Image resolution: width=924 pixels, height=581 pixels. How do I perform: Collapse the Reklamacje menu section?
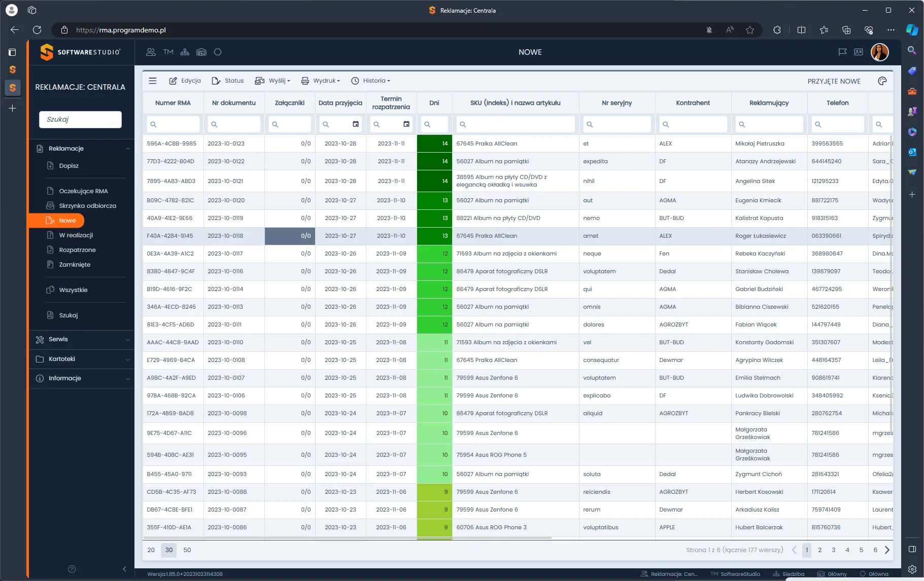click(82, 149)
